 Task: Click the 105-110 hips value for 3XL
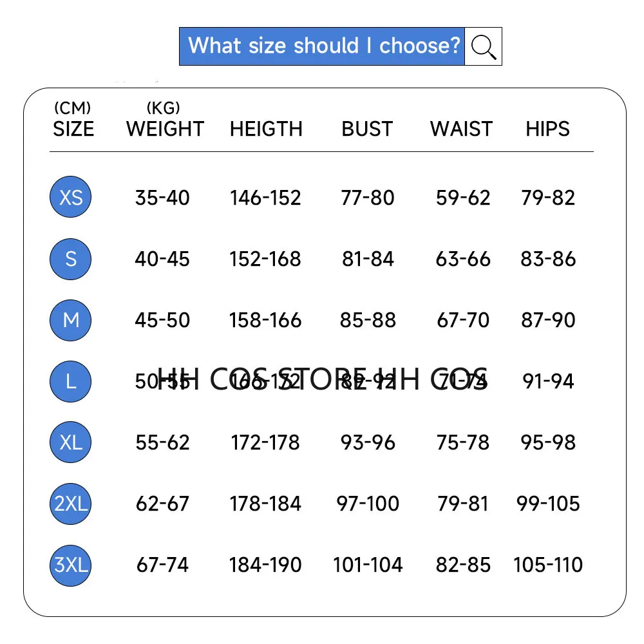pos(548,565)
